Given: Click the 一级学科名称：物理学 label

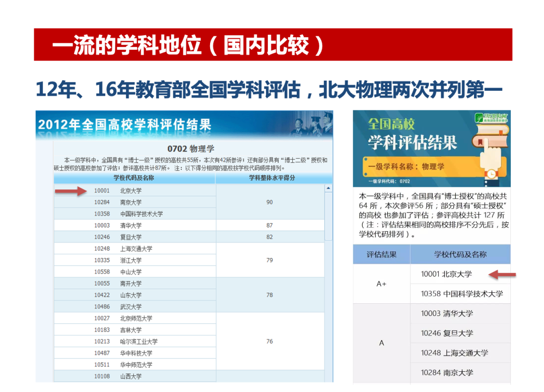Looking at the screenshot, I should coord(406,166).
